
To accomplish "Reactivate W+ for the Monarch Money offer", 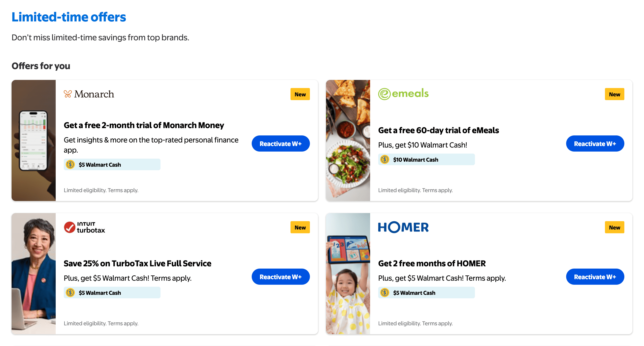I will pyautogui.click(x=280, y=144).
